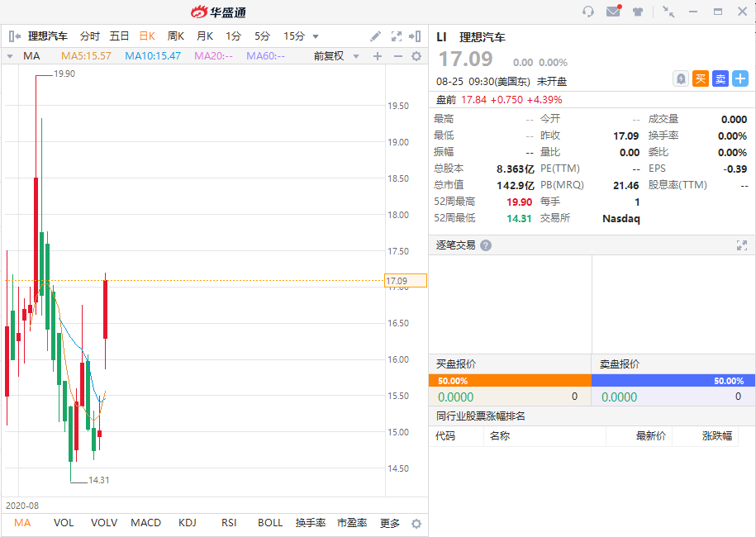The image size is (756, 537).
Task: Click help icon beside 逐笔交易
Action: [486, 245]
